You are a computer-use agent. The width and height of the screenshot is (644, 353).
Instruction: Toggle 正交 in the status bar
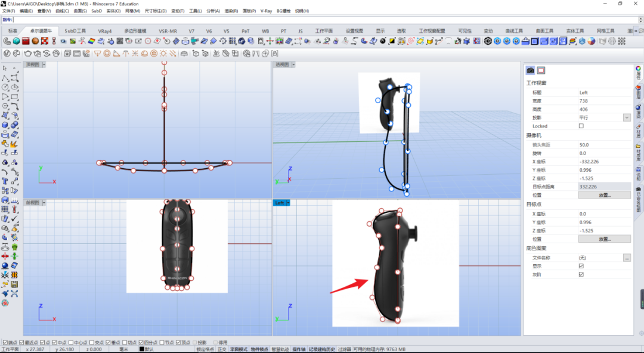tap(222, 349)
